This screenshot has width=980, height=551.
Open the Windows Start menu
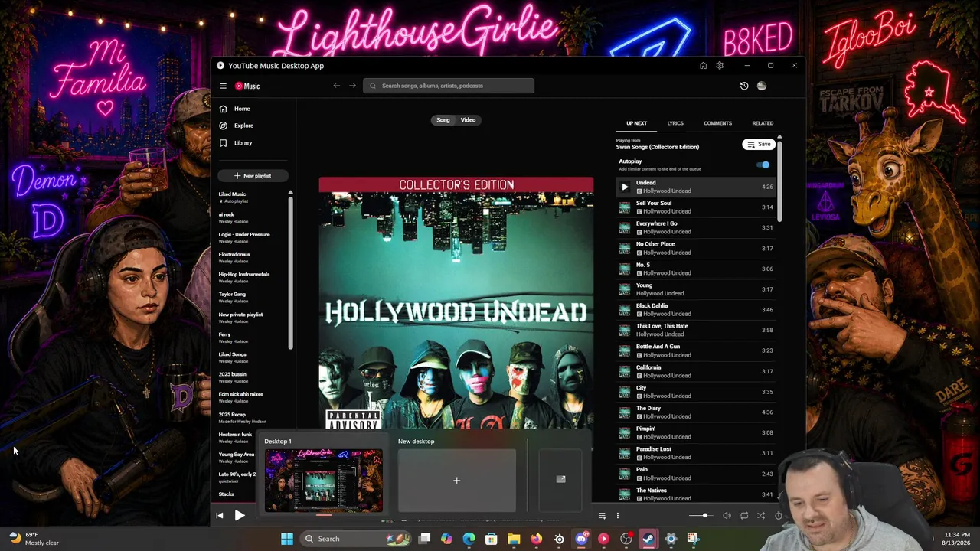tap(287, 539)
